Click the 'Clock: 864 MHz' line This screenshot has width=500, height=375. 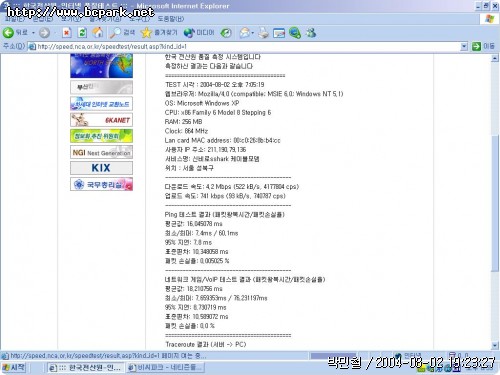click(x=186, y=131)
